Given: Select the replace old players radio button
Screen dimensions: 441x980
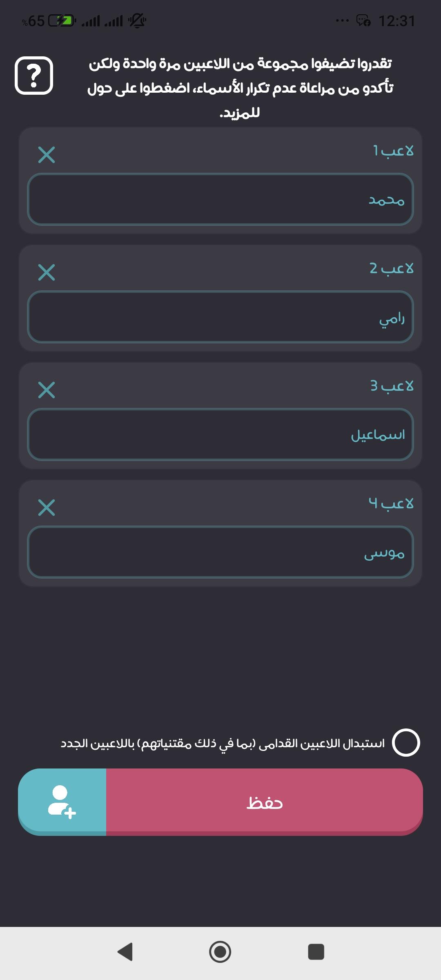Looking at the screenshot, I should [406, 743].
